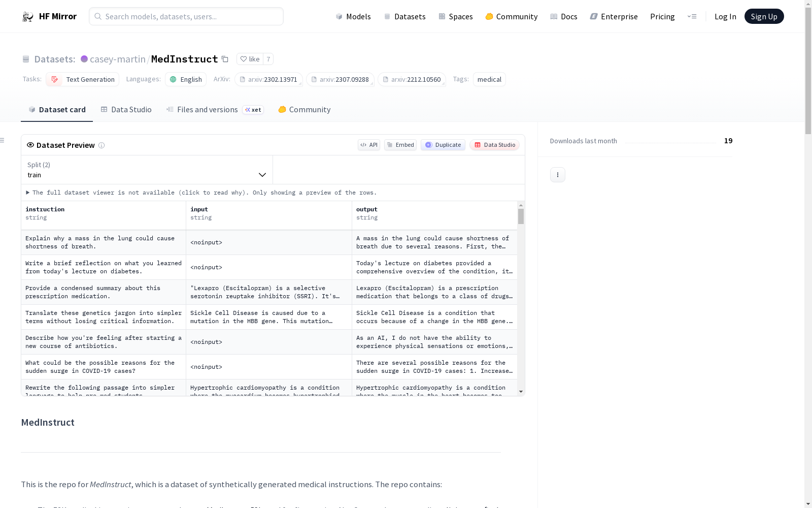This screenshot has height=508, width=812.
Task: Click the page scrollbar down arrow
Action: pyautogui.click(x=808, y=504)
